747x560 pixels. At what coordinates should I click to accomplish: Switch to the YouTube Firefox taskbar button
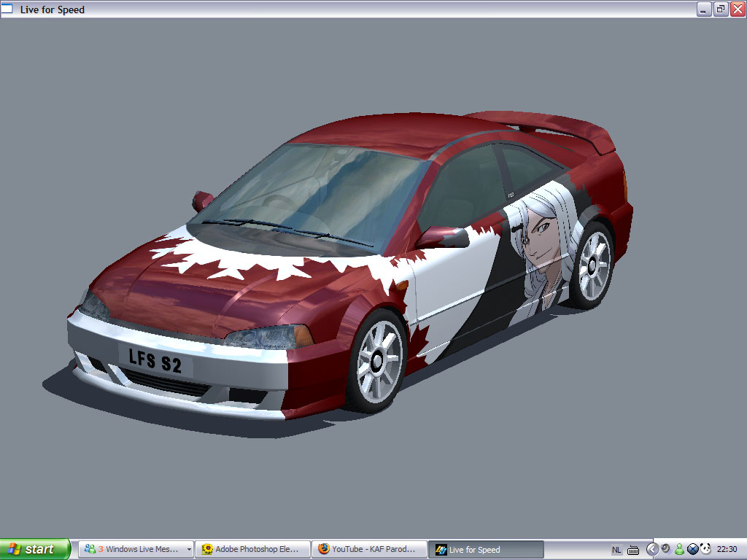[x=368, y=549]
